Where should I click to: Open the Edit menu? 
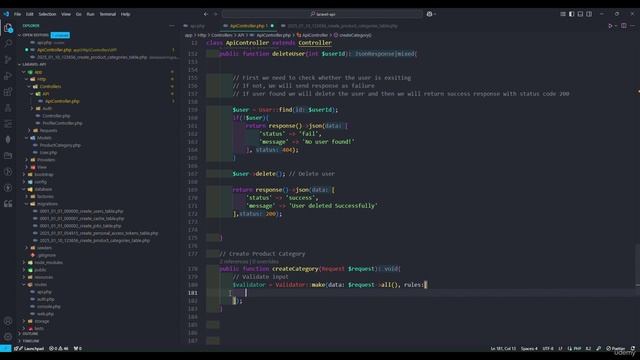coord(30,14)
